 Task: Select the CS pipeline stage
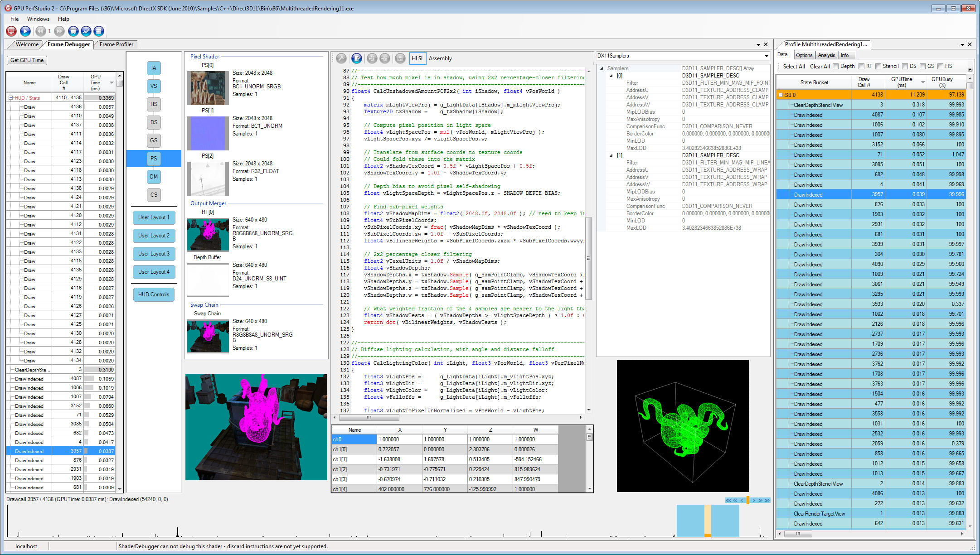click(x=154, y=195)
